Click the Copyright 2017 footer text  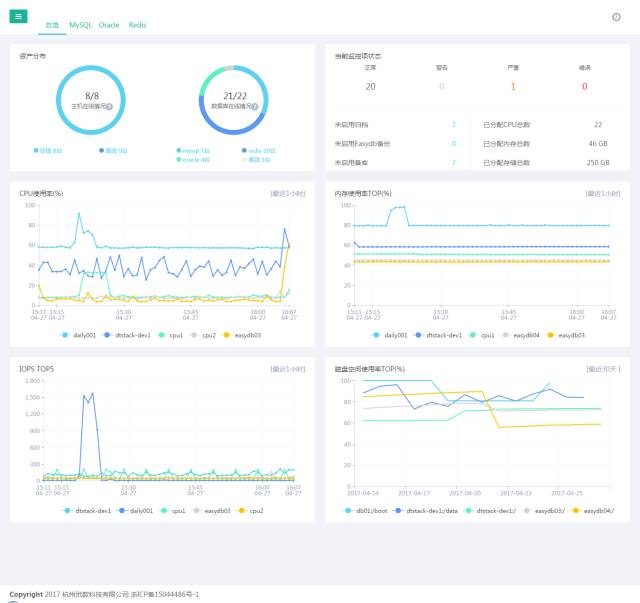[x=104, y=594]
